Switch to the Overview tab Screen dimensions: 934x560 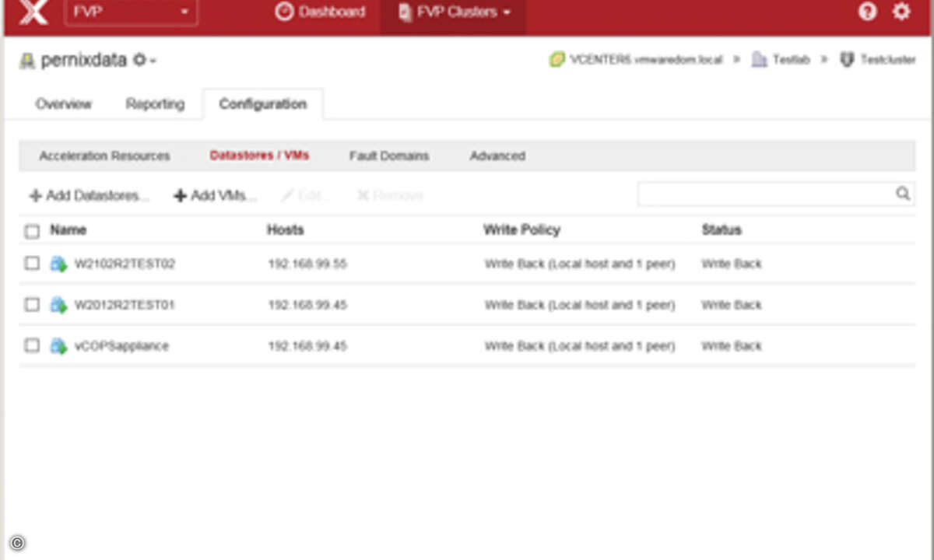click(63, 104)
